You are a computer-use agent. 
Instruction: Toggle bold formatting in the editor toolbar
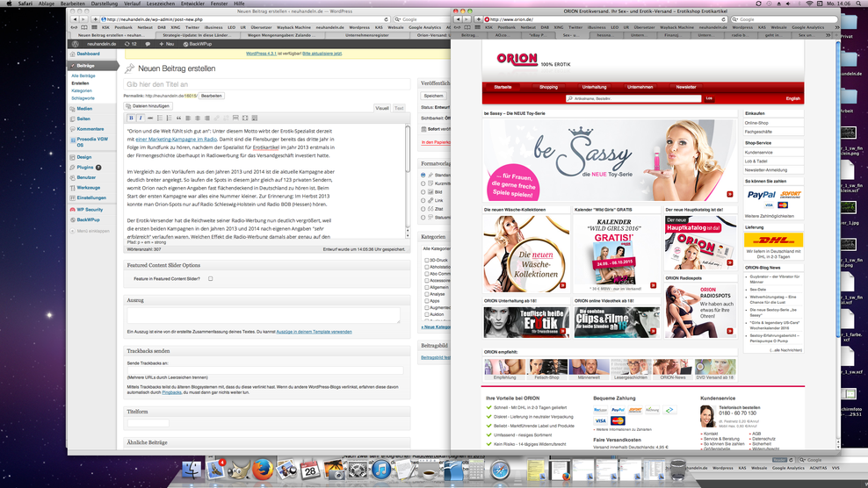(131, 118)
